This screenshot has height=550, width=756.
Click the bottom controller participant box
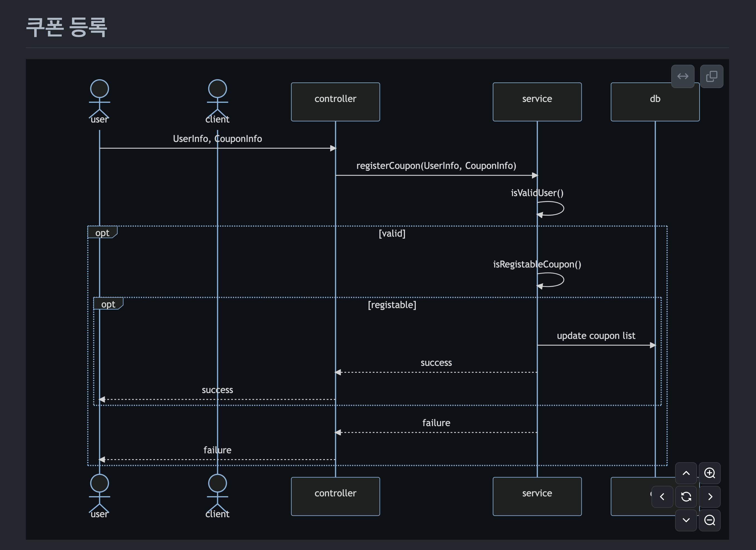[x=335, y=496]
